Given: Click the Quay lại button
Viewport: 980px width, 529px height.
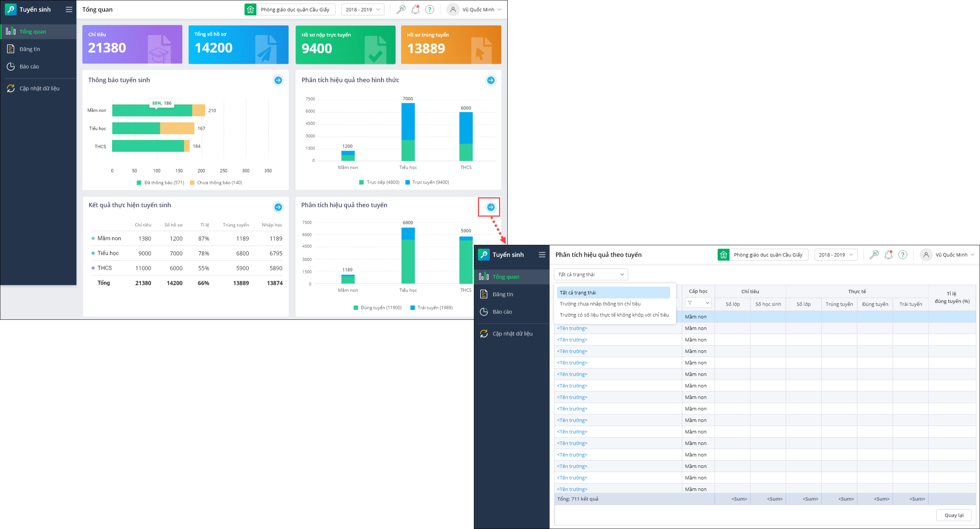Looking at the screenshot, I should coord(954,515).
